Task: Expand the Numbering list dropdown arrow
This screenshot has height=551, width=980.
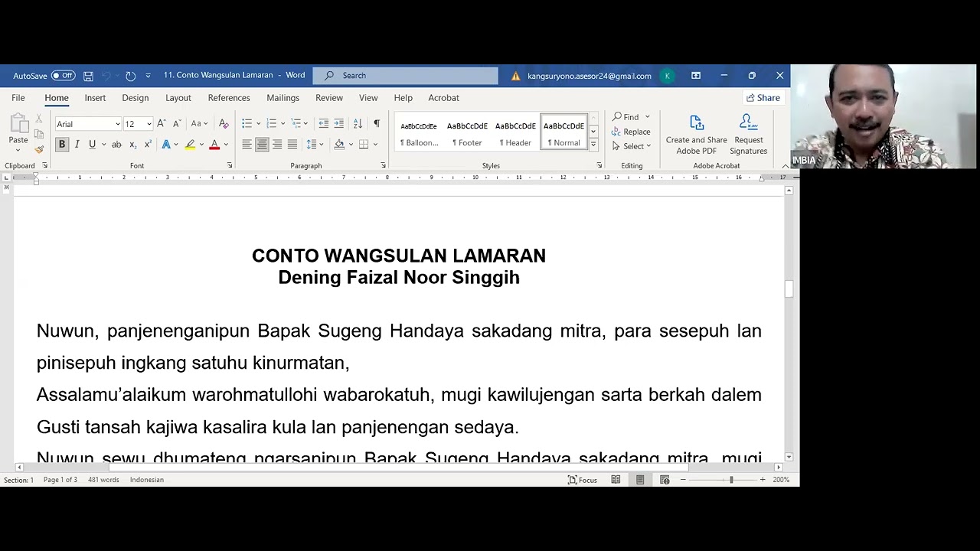Action: (283, 123)
